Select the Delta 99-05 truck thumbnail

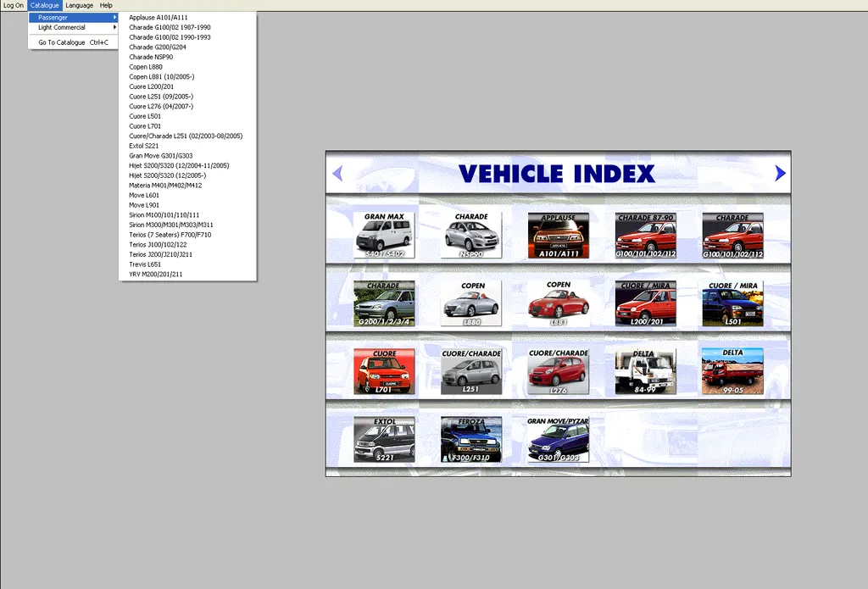click(x=732, y=371)
